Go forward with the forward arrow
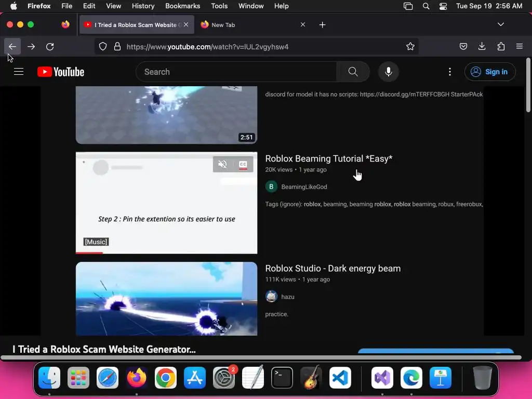The width and height of the screenshot is (532, 399). (31, 46)
